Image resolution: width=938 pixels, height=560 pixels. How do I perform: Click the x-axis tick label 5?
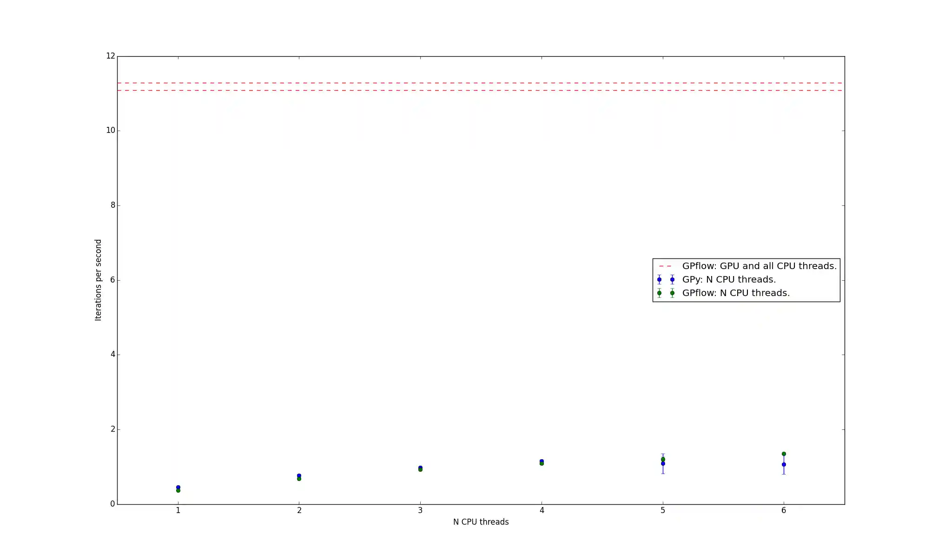663,510
